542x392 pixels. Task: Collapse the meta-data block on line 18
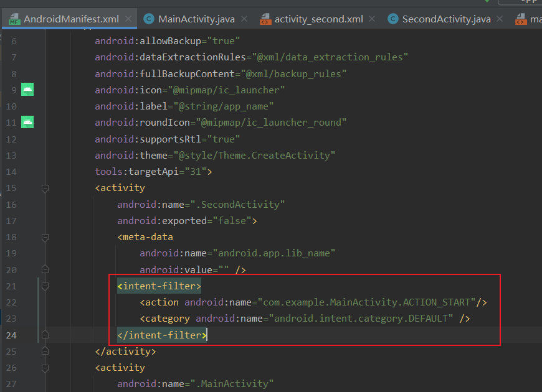pos(45,237)
